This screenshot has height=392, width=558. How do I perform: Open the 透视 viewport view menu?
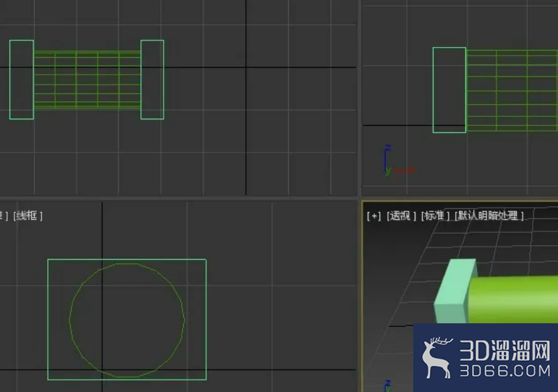(x=401, y=216)
